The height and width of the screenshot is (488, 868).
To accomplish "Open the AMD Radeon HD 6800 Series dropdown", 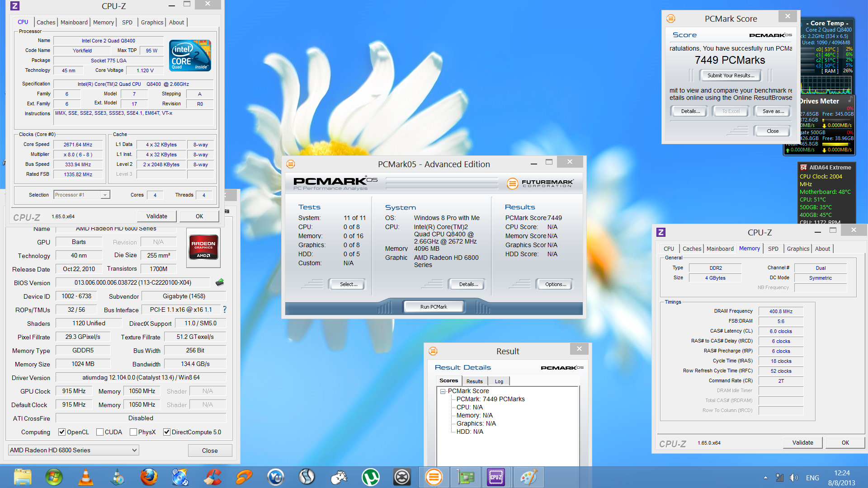I will [74, 450].
